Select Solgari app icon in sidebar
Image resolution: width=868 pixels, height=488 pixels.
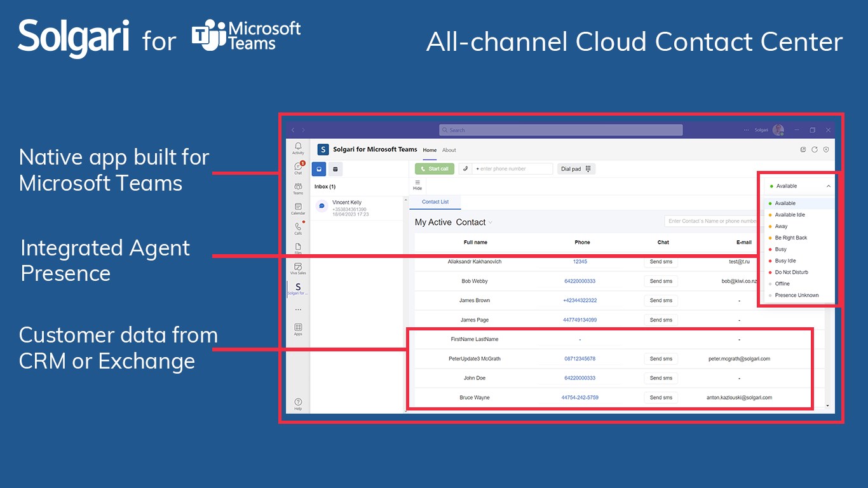coord(298,289)
